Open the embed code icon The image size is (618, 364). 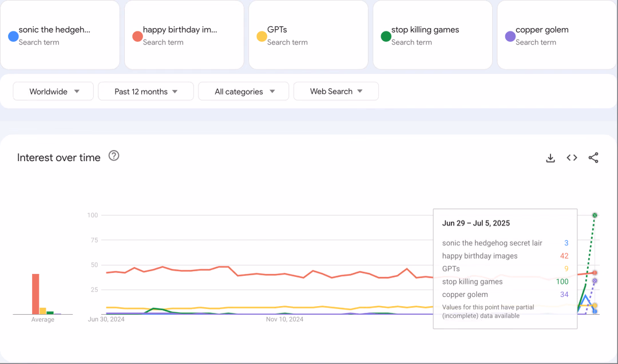(x=572, y=158)
